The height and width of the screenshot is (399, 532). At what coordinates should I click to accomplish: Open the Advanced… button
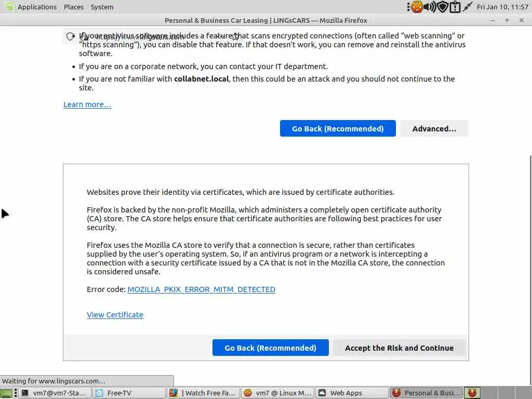tap(434, 129)
